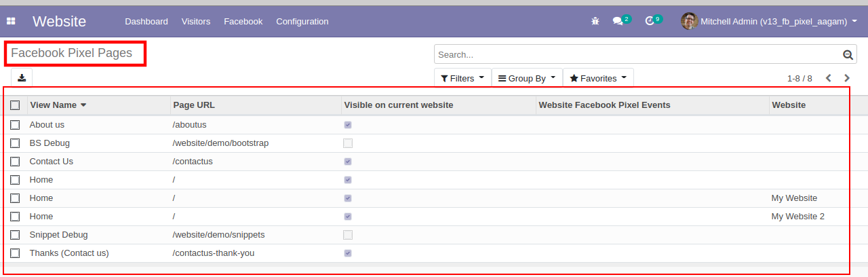Open the Group By dropdown

pyautogui.click(x=527, y=78)
